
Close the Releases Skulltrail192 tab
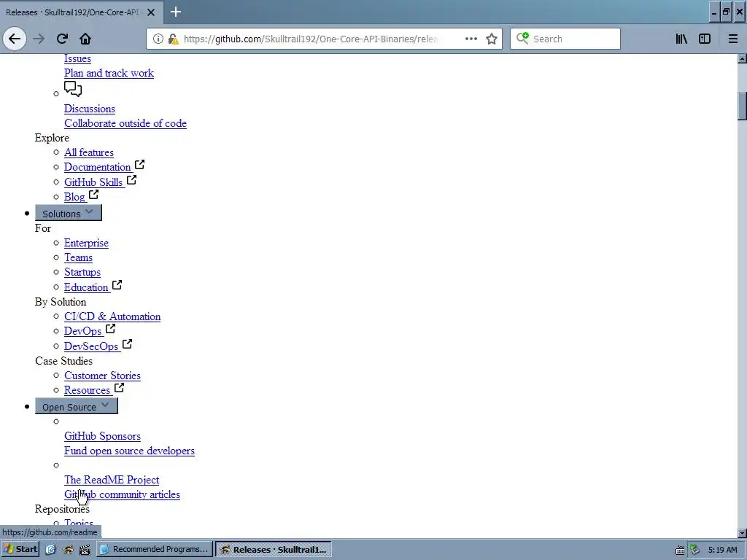(151, 12)
